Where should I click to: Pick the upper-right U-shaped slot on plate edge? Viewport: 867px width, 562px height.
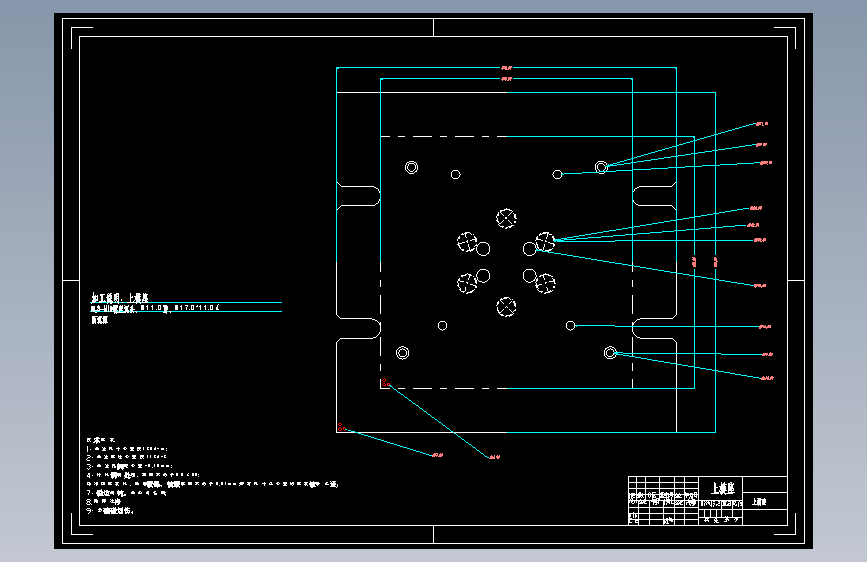pos(654,196)
